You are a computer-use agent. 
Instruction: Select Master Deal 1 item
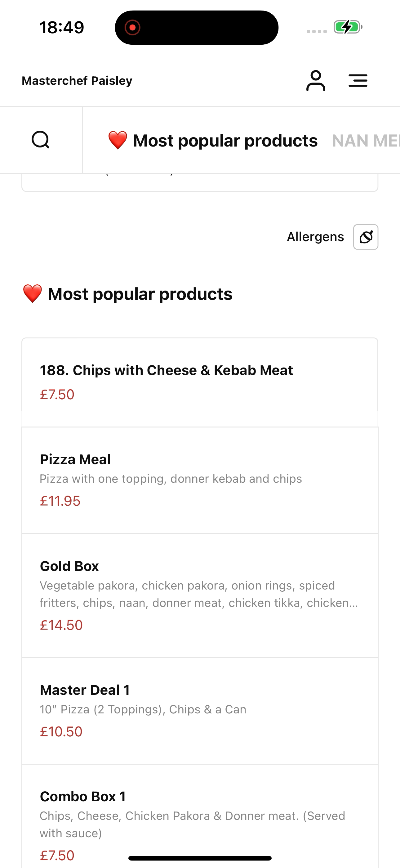(200, 711)
